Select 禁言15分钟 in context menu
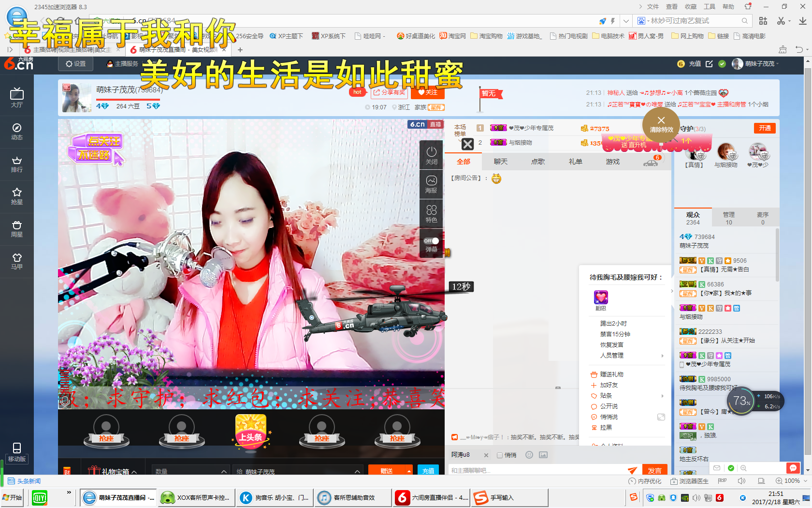The width and height of the screenshot is (812, 508). (x=615, y=334)
